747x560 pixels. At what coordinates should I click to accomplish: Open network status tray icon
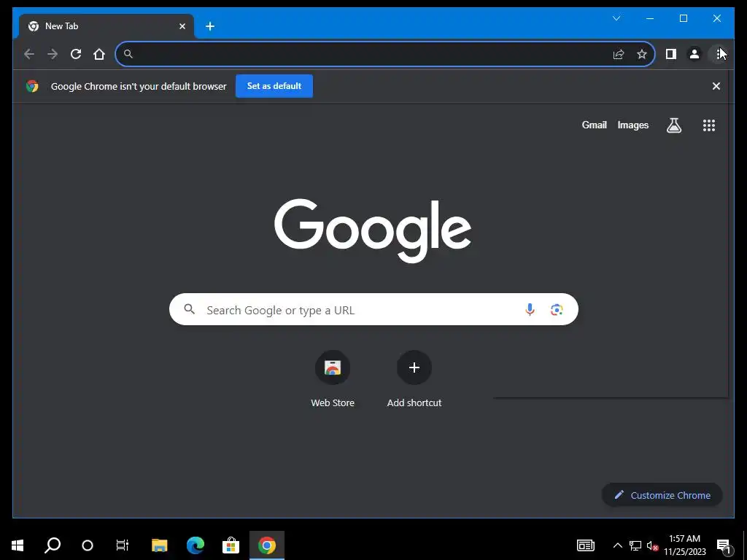[635, 545]
